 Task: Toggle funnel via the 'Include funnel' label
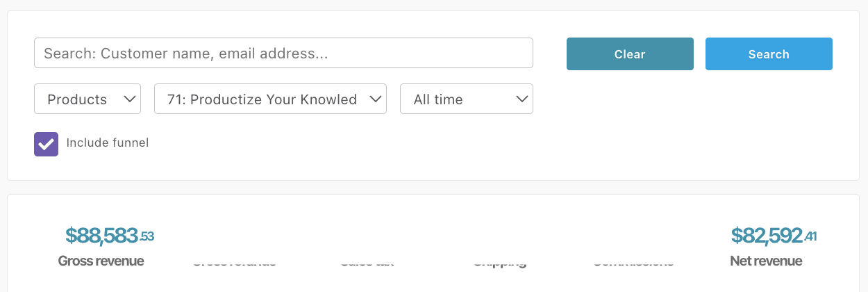(x=108, y=143)
